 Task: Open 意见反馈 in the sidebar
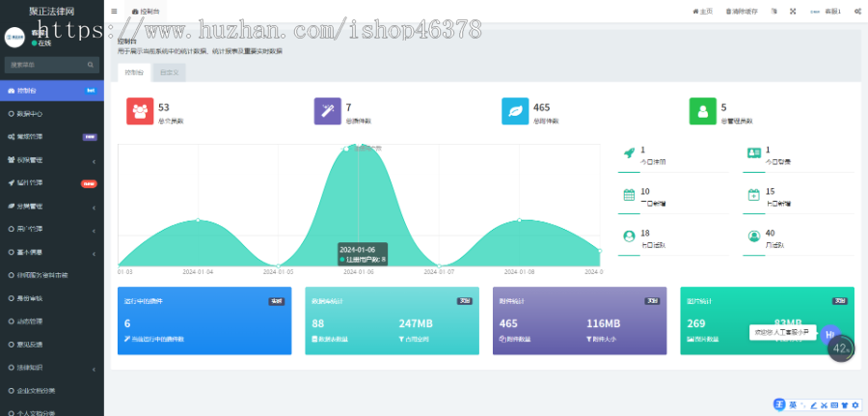tap(51, 345)
